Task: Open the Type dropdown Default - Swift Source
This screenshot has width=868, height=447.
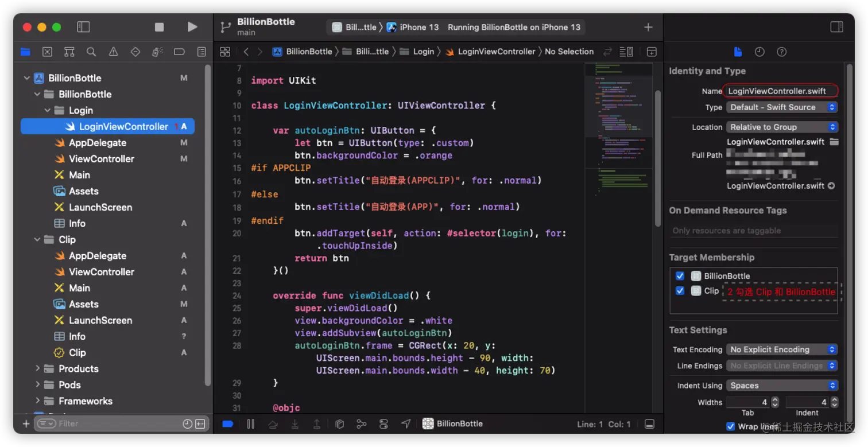Action: click(782, 107)
